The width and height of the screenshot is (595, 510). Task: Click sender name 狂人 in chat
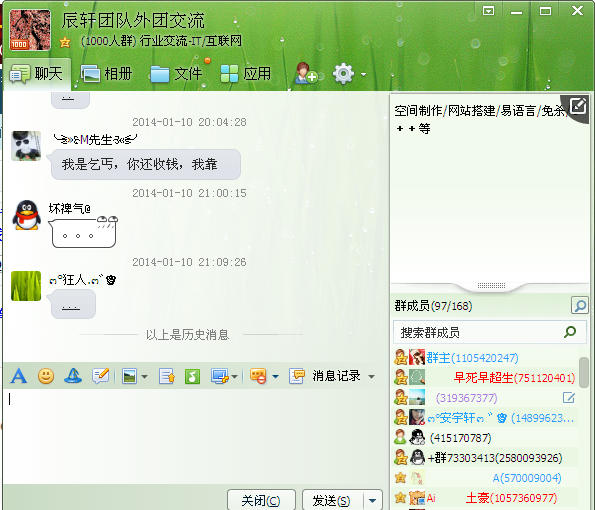coord(82,280)
